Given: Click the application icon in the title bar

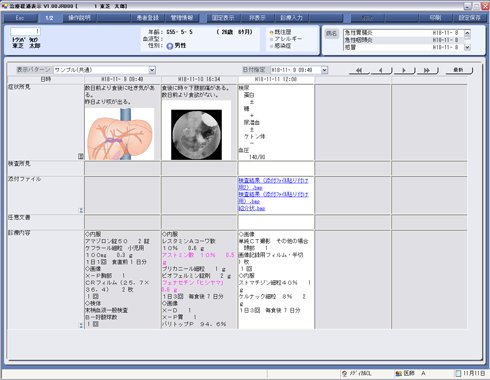Looking at the screenshot, I should 5,6.
